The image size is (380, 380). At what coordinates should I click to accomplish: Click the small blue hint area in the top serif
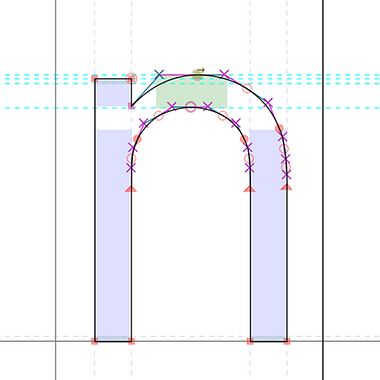click(113, 94)
